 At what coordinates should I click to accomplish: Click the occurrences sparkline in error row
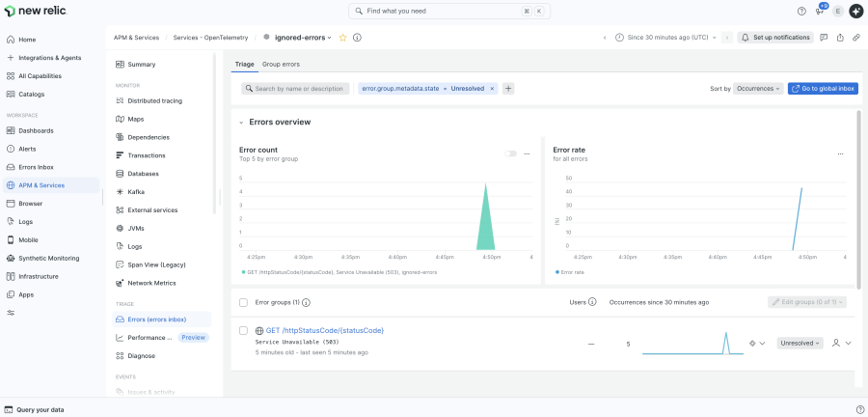pos(692,344)
